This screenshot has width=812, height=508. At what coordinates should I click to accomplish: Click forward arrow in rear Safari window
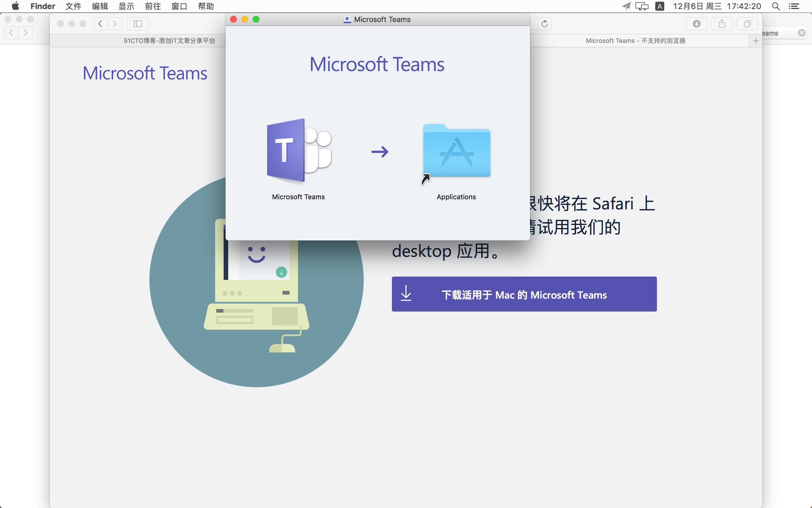[25, 33]
